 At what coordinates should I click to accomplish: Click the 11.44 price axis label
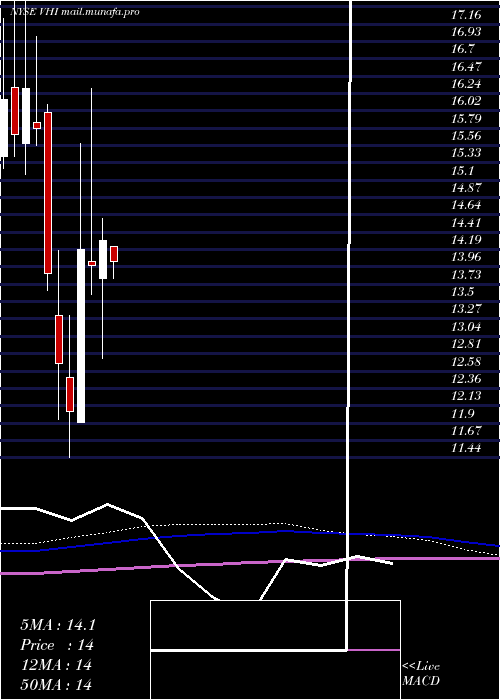click(x=466, y=448)
